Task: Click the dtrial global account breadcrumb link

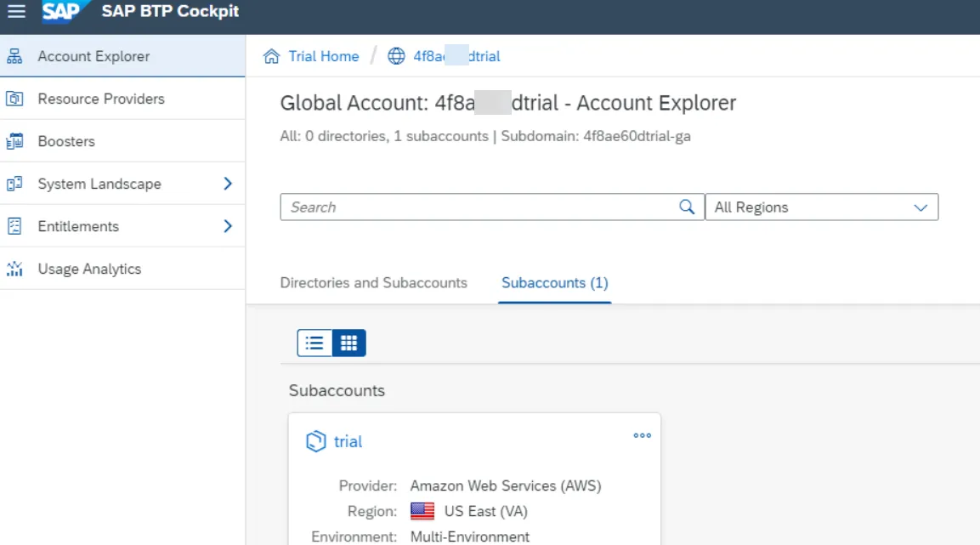Action: click(457, 56)
